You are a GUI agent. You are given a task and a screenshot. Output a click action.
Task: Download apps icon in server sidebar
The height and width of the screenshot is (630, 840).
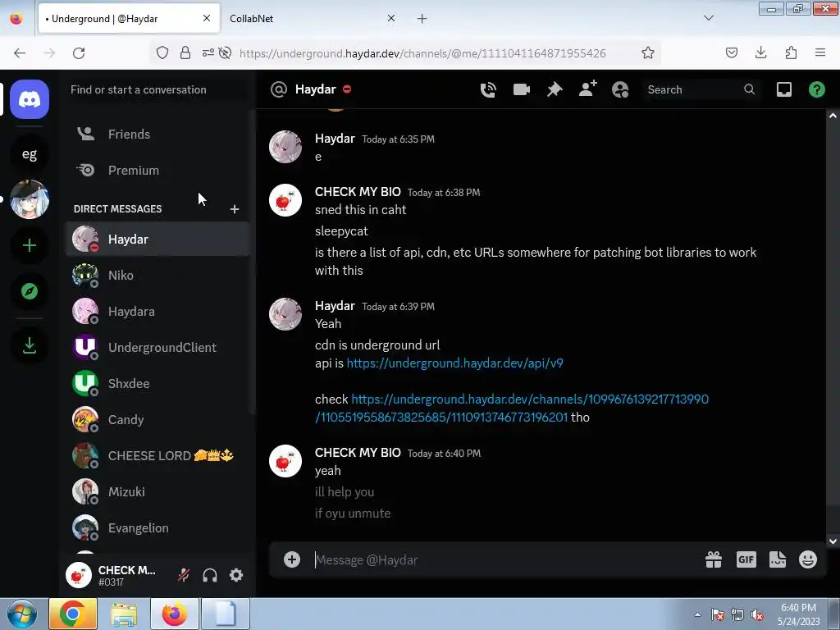(x=30, y=345)
